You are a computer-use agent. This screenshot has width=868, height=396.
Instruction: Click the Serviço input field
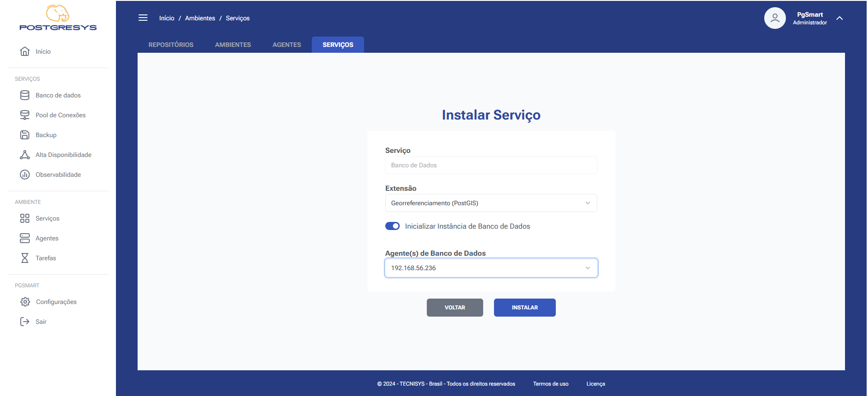[x=491, y=165]
